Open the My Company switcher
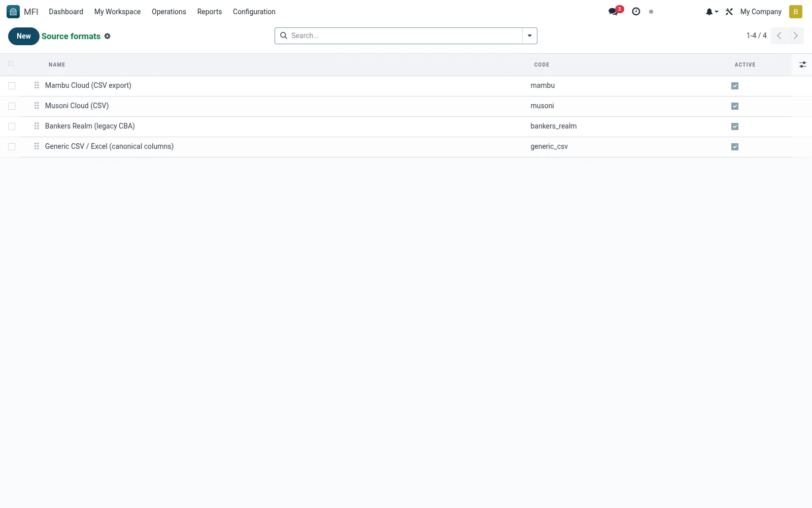Image resolution: width=812 pixels, height=508 pixels. tap(761, 12)
